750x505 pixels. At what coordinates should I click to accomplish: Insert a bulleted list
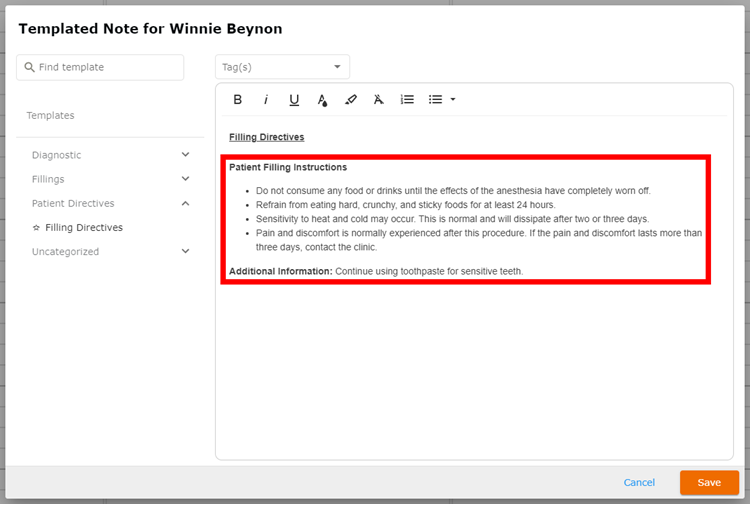pos(435,99)
